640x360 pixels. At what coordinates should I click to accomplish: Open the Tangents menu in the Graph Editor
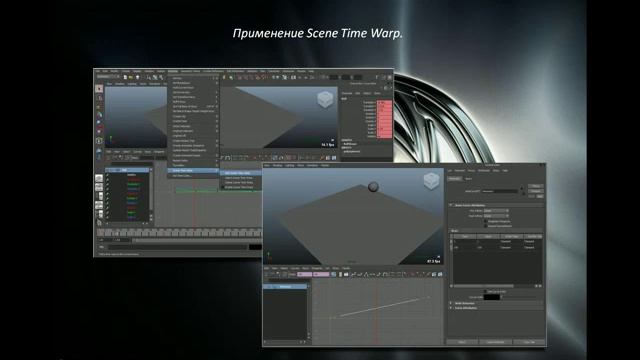coord(317,268)
